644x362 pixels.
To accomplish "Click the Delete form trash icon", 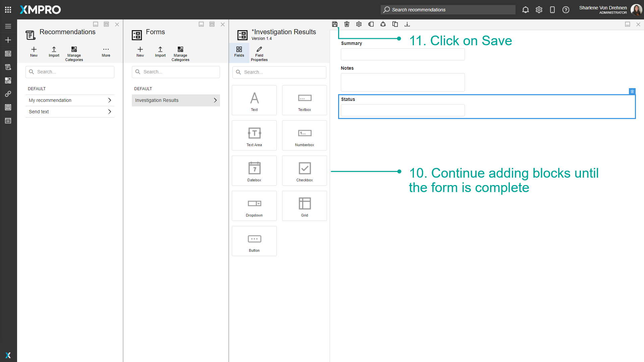I will point(347,24).
